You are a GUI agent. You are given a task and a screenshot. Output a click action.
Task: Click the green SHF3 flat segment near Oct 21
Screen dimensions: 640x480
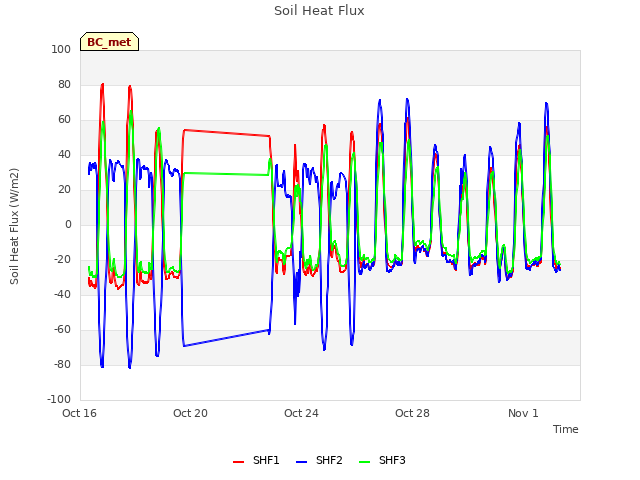coord(227,174)
